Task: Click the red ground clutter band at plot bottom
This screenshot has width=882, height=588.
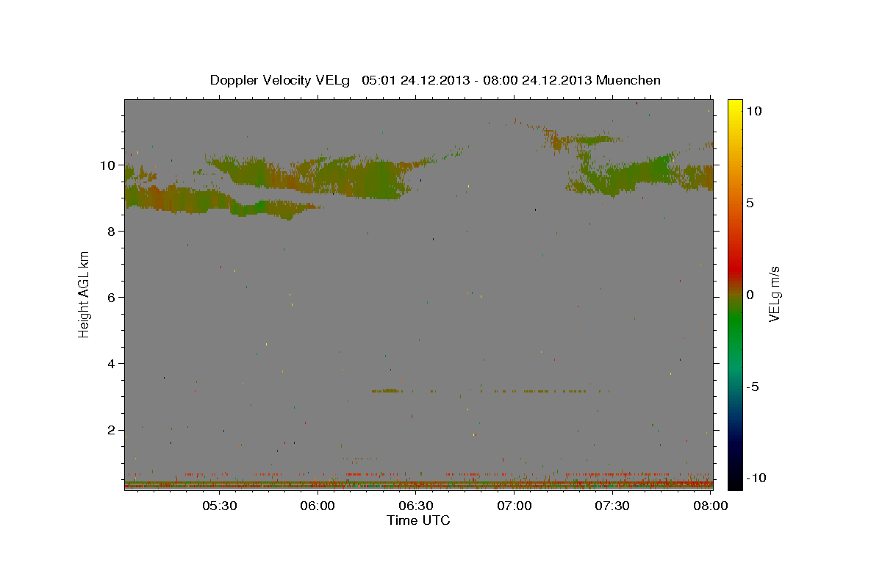Action: [x=418, y=485]
